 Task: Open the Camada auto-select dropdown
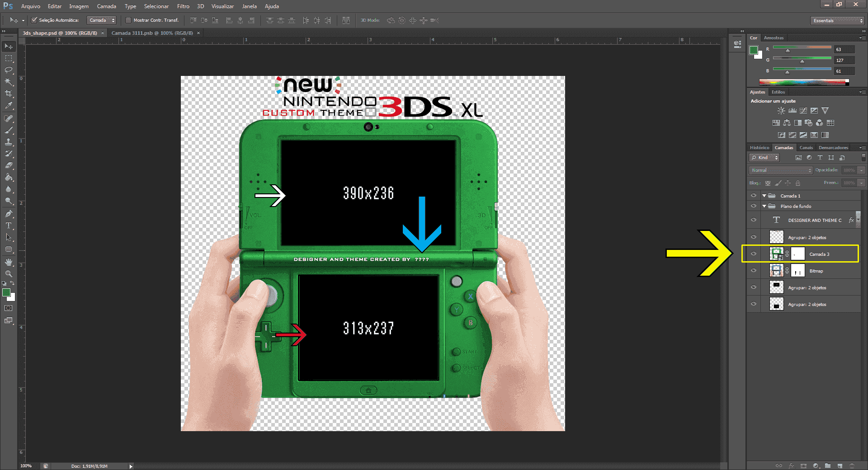coord(102,20)
